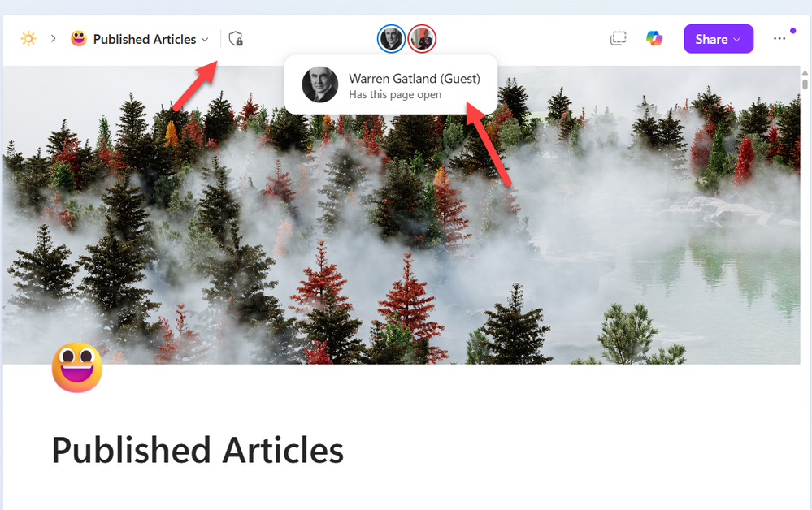Expand the Published Articles dropdown chevron
The width and height of the screenshot is (812, 510).
pos(205,39)
